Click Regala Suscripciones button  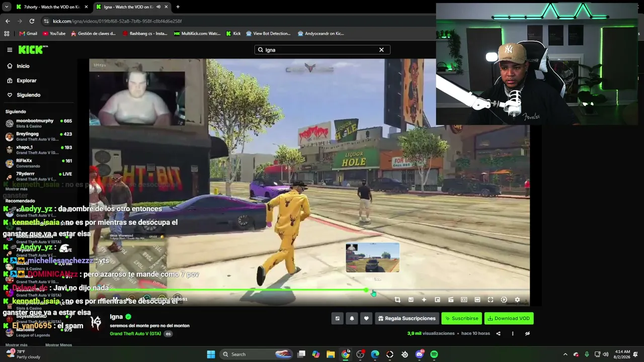click(x=407, y=318)
